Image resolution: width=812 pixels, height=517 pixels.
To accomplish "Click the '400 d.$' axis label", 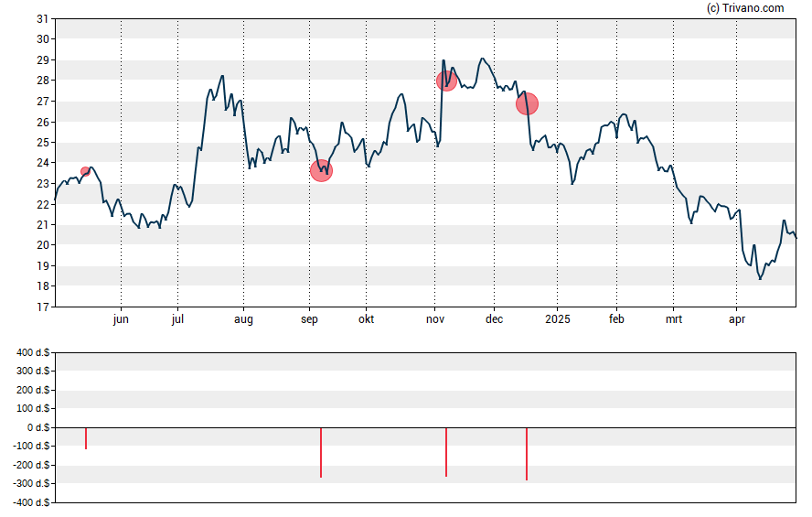I will click(x=33, y=353).
